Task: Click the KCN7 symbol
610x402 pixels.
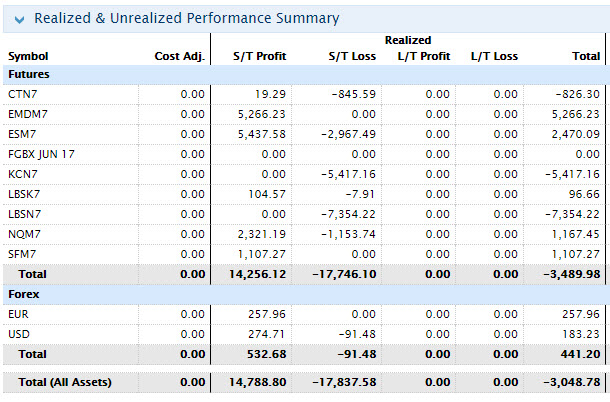Action: (23, 174)
